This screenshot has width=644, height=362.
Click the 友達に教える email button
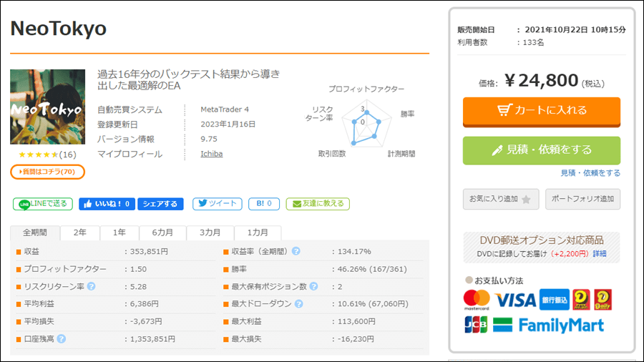click(x=318, y=204)
